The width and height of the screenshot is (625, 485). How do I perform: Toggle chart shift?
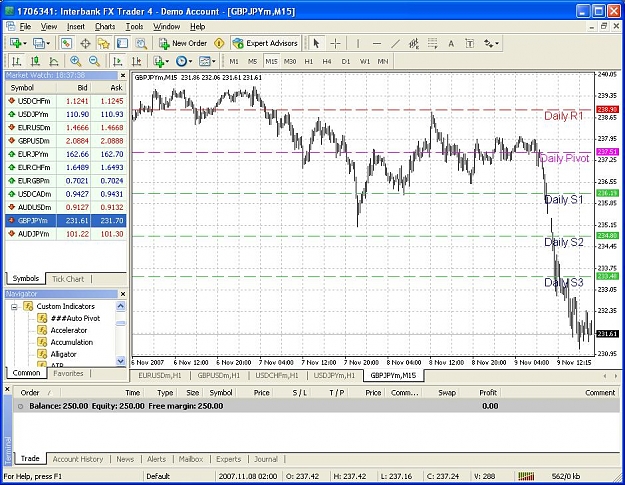[136, 61]
